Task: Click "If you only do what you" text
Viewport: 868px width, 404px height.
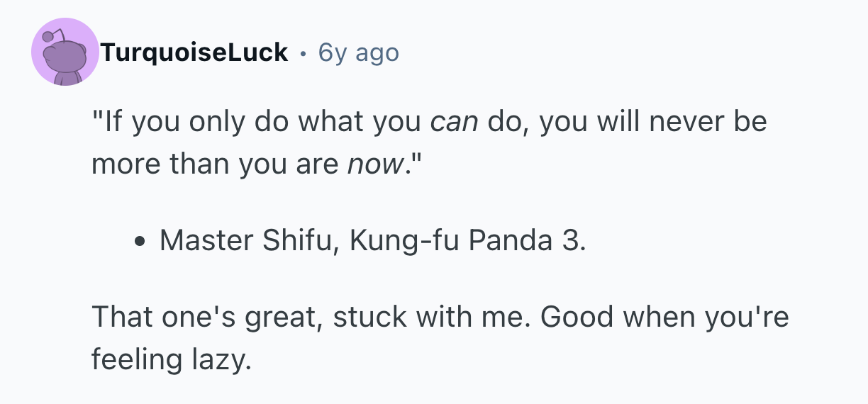Action: point(257,122)
